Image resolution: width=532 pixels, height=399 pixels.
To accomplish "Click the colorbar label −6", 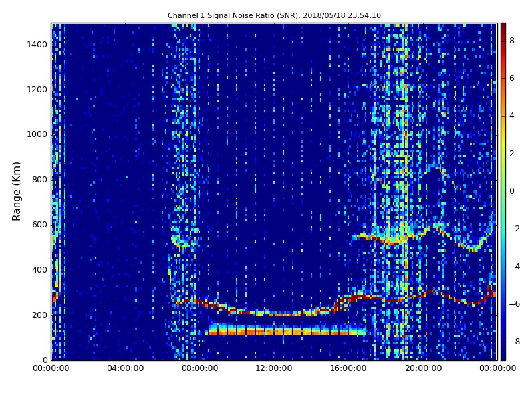I will tap(514, 304).
